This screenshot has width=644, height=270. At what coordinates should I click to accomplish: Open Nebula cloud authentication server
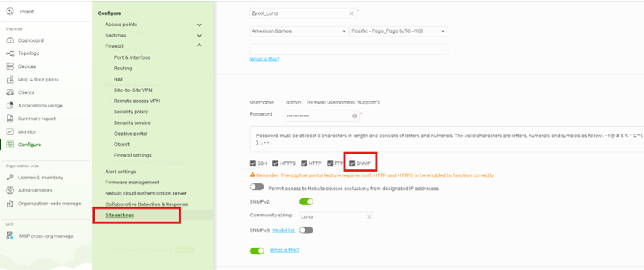(146, 193)
